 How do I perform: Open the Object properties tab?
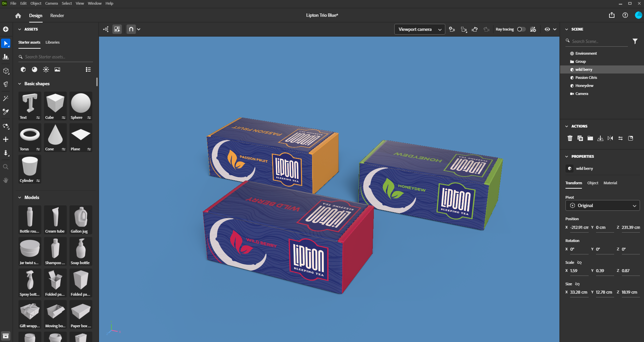coord(593,183)
